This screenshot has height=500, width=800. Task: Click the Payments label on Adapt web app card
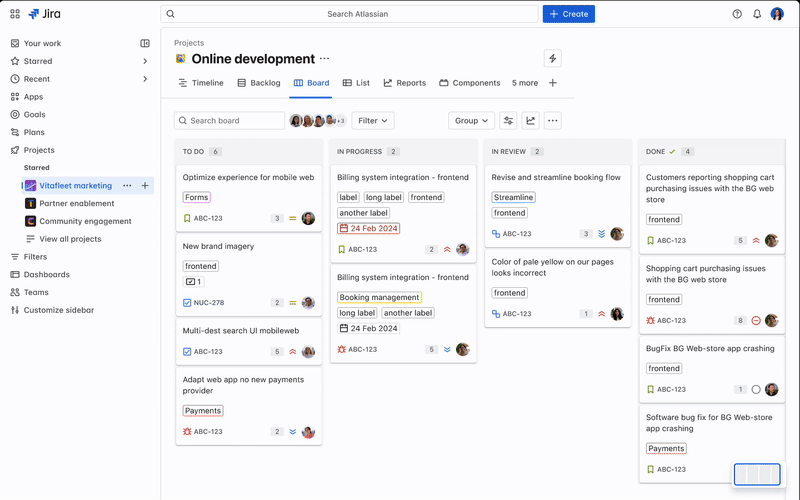[203, 411]
